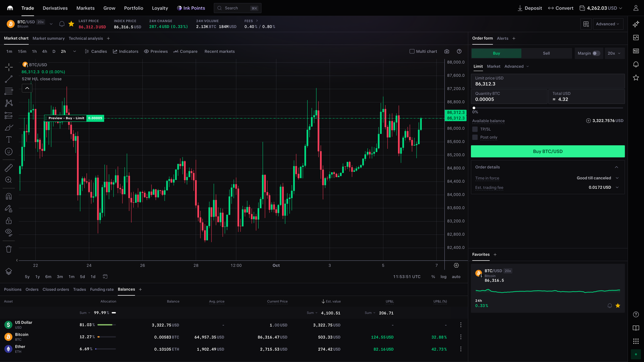644x362 pixels.
Task: Open the right sidebar notifications bell
Action: coord(636,64)
